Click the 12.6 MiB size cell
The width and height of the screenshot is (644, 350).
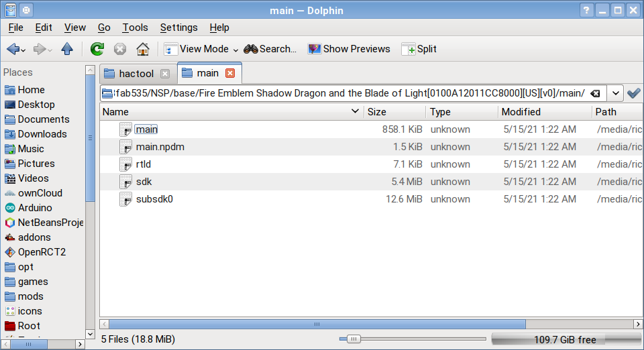point(404,199)
